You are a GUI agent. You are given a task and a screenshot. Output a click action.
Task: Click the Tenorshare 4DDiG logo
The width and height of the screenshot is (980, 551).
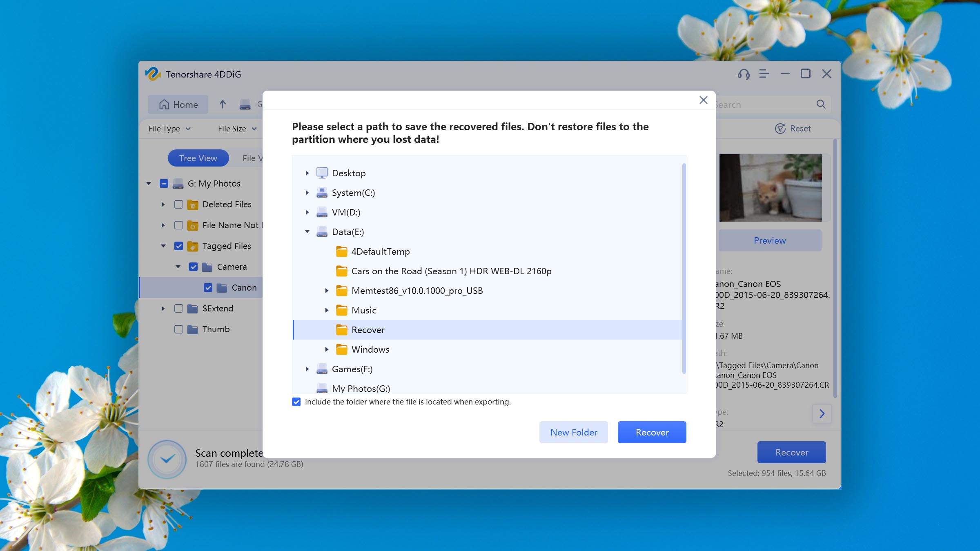coord(153,74)
